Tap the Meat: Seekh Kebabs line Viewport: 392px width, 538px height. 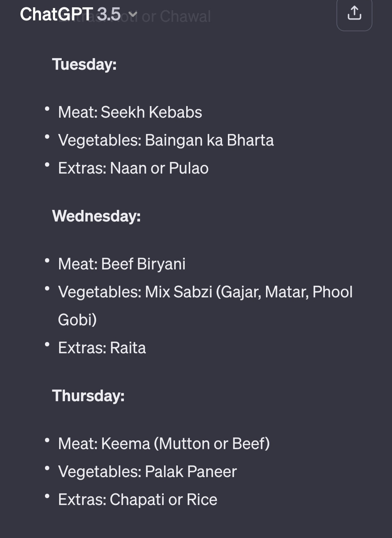[x=130, y=112]
